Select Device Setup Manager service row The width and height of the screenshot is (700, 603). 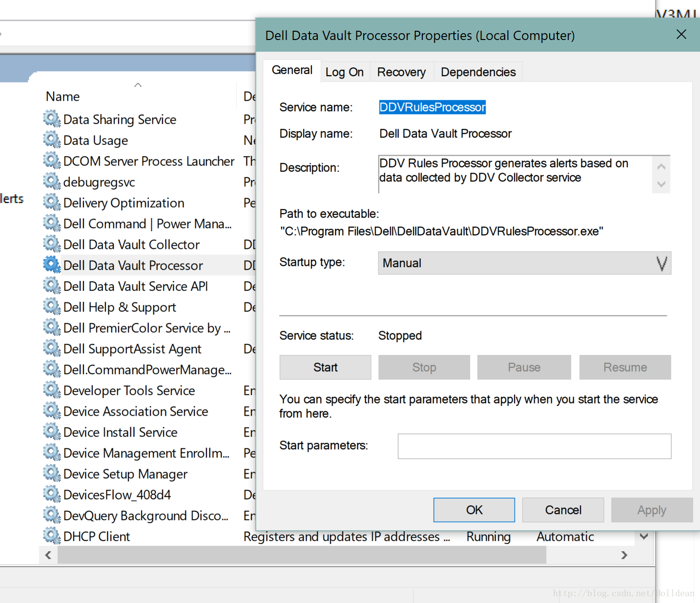tap(149, 474)
